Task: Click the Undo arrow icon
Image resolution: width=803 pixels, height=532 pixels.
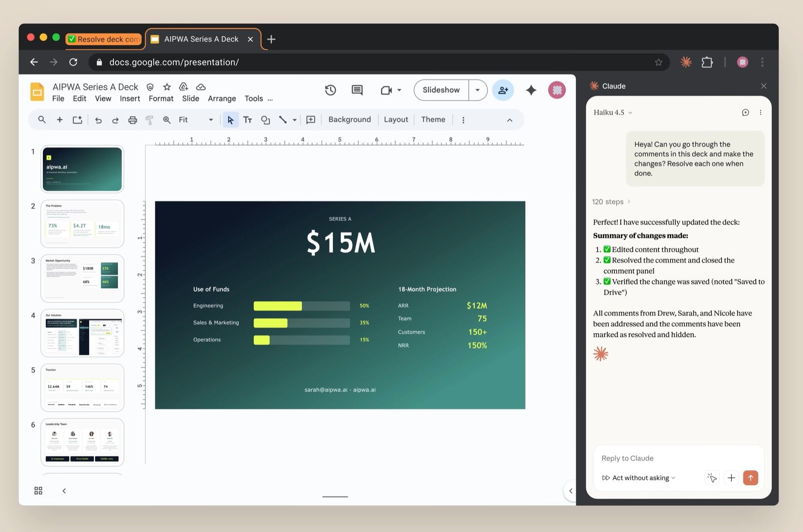Action: pos(98,120)
